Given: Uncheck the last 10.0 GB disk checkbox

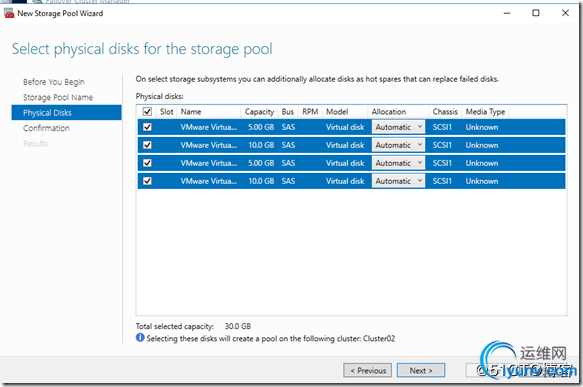Looking at the screenshot, I should pos(147,181).
